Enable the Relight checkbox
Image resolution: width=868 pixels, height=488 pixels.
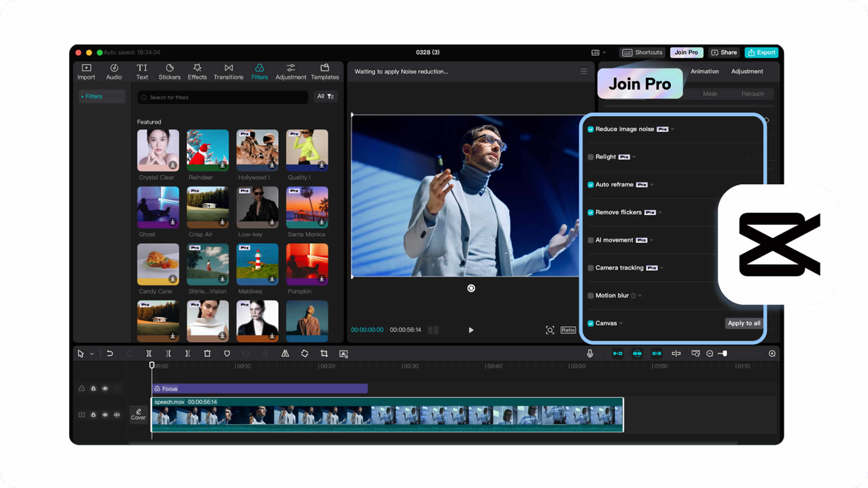(x=591, y=157)
